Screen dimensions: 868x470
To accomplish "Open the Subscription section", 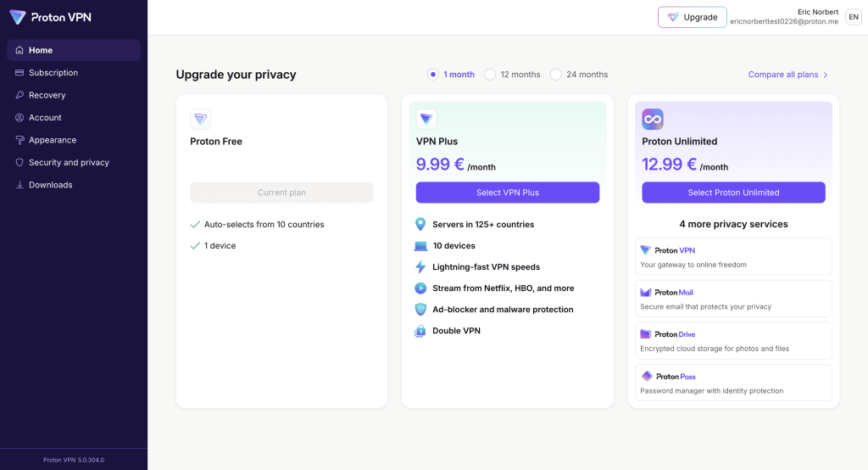I will [74, 73].
